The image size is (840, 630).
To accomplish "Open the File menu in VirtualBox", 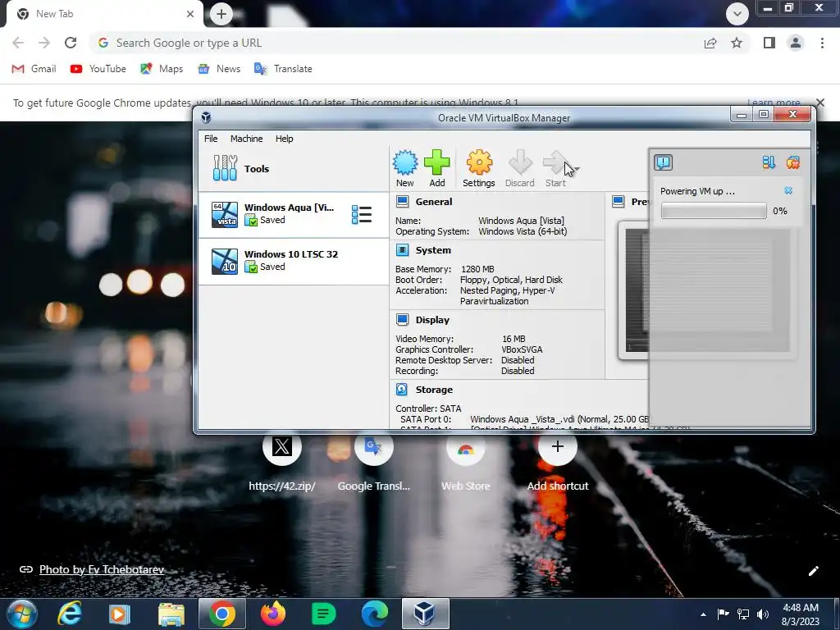I will [x=211, y=139].
